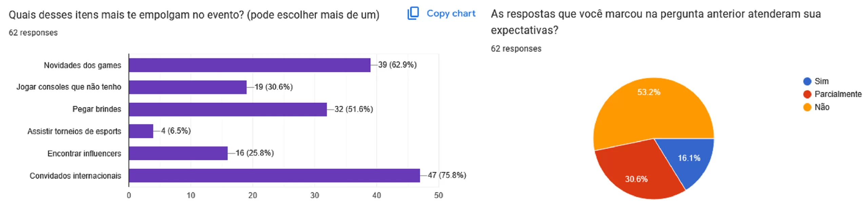Click the 47 (75.8%) bar value label

[x=447, y=175]
